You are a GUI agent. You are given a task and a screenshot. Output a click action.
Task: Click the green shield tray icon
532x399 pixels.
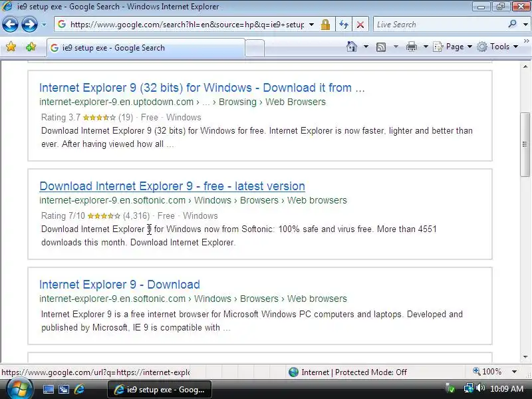[x=450, y=388]
